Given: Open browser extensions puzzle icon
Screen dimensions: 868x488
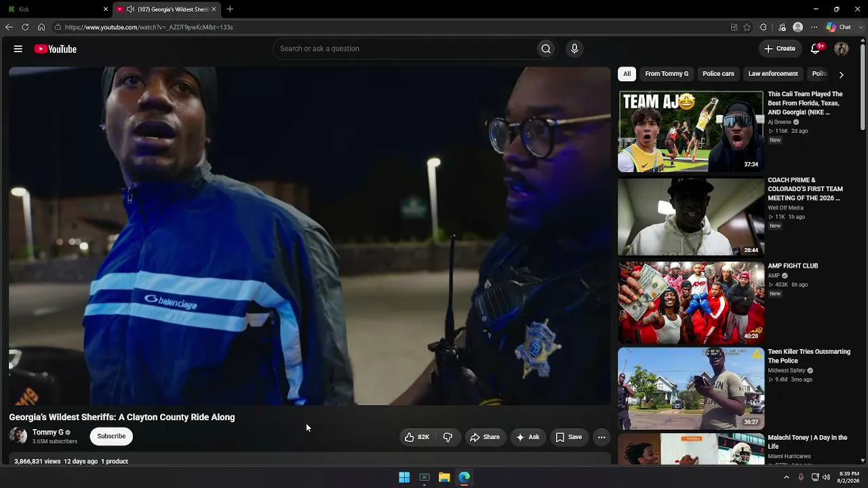Looking at the screenshot, I should 764,27.
